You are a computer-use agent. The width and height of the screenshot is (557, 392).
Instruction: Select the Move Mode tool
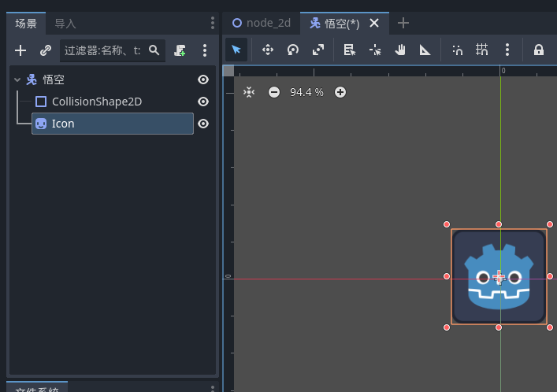[x=267, y=50]
